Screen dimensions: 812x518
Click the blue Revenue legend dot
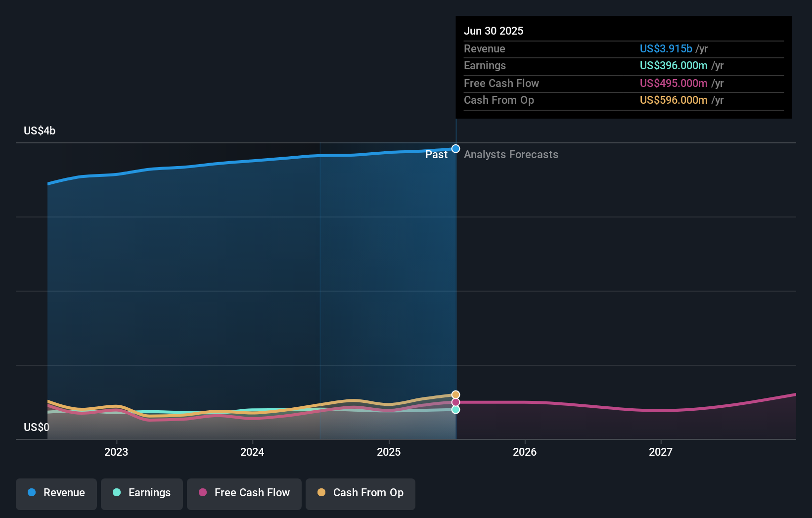[32, 492]
